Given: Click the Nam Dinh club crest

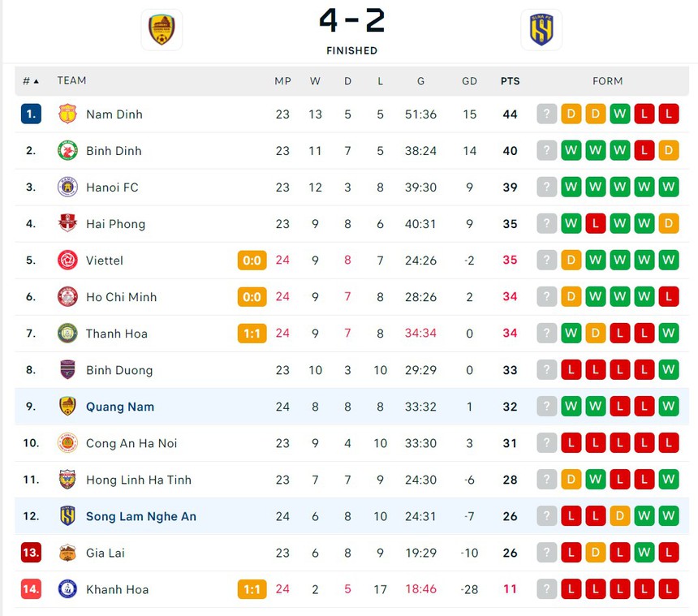Looking at the screenshot, I should [67, 114].
